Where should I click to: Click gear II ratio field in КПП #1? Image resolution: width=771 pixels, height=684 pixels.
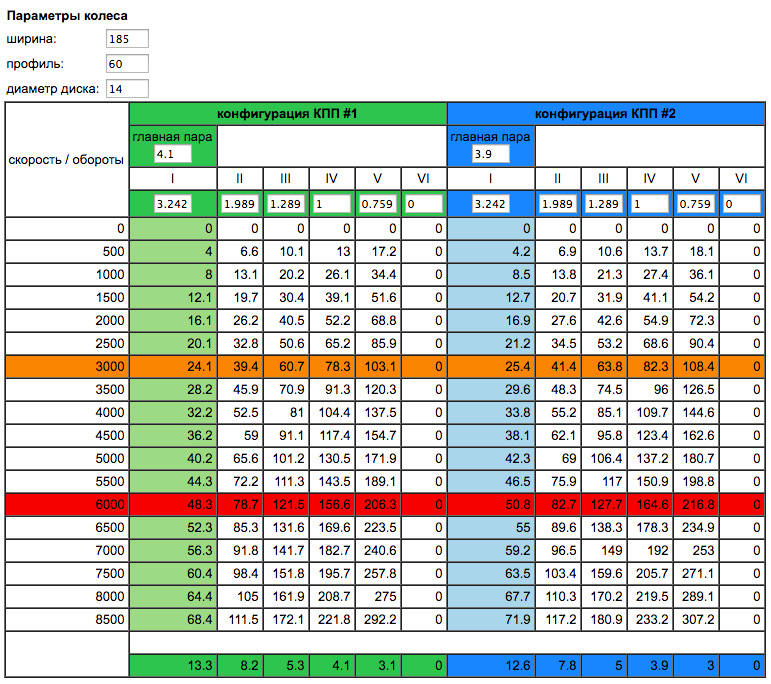(x=239, y=204)
